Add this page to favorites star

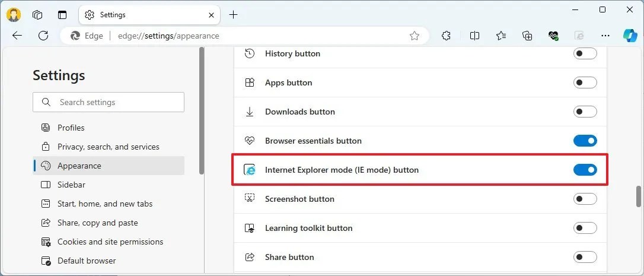tap(415, 36)
